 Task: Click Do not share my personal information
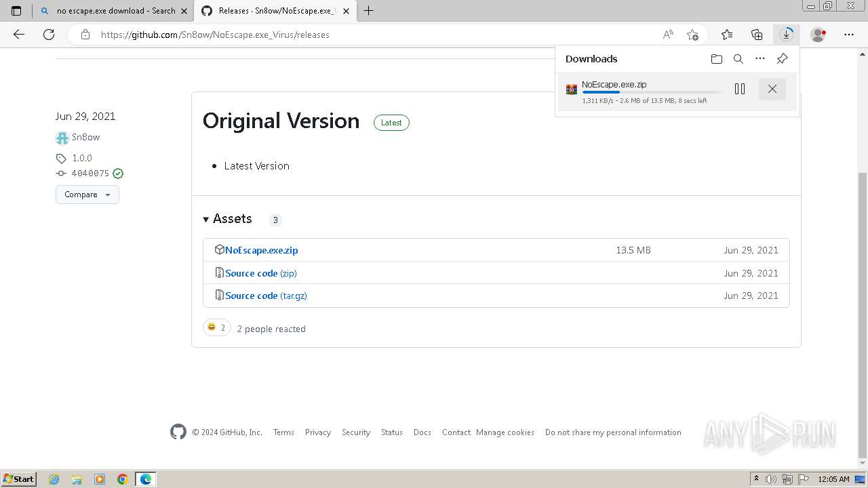point(613,432)
